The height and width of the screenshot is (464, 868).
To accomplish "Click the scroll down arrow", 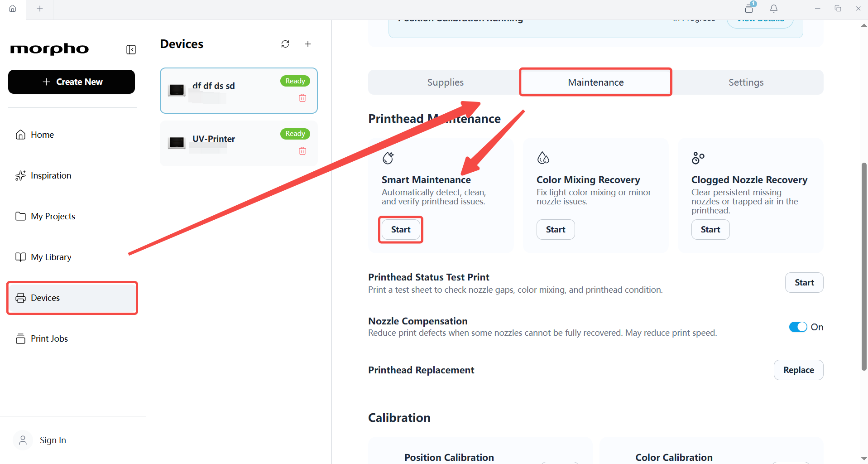I will [x=864, y=459].
